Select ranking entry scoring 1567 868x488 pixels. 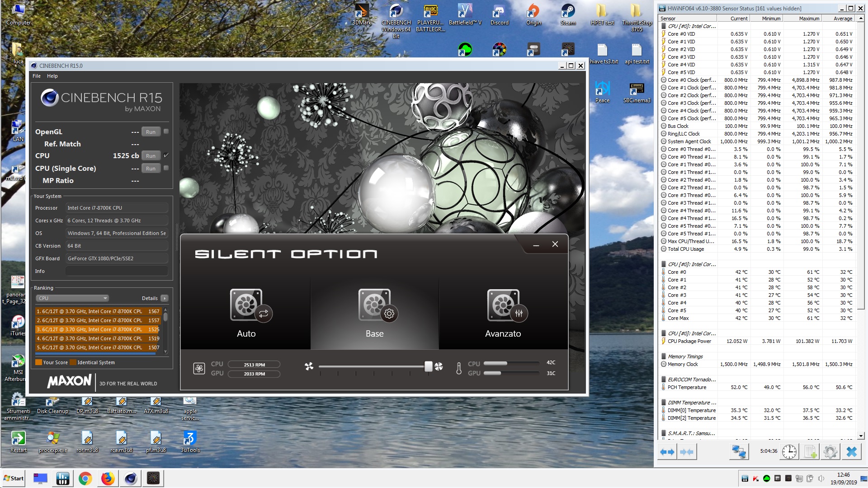pos(98,311)
